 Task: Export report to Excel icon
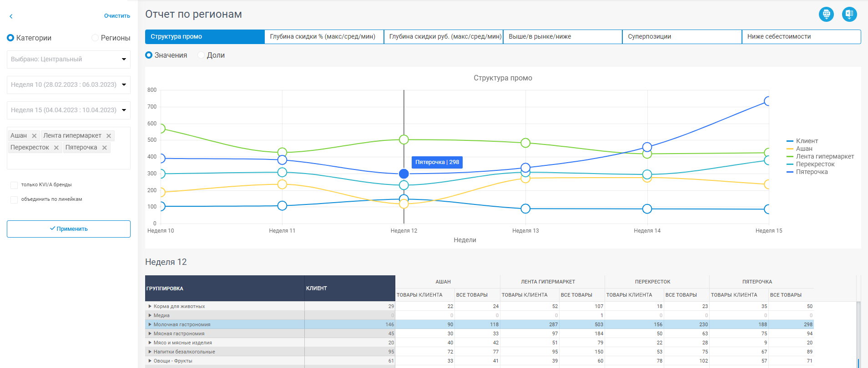(x=849, y=14)
